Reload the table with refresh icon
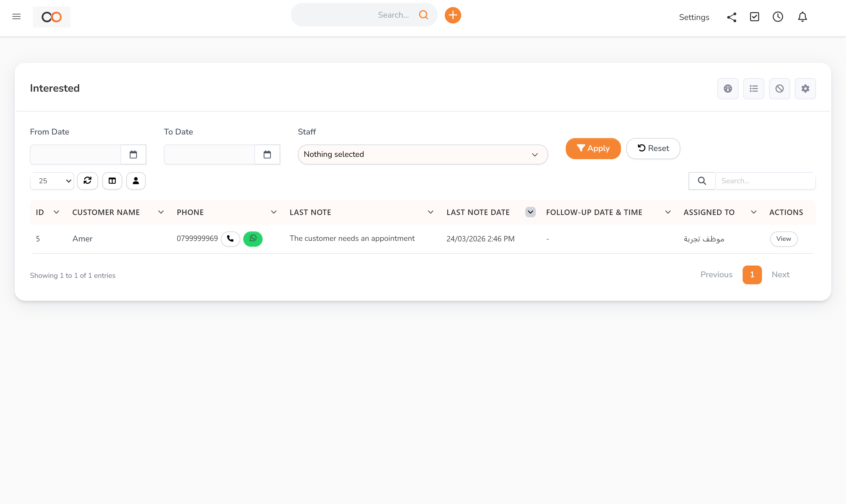The height and width of the screenshot is (504, 846). [87, 181]
